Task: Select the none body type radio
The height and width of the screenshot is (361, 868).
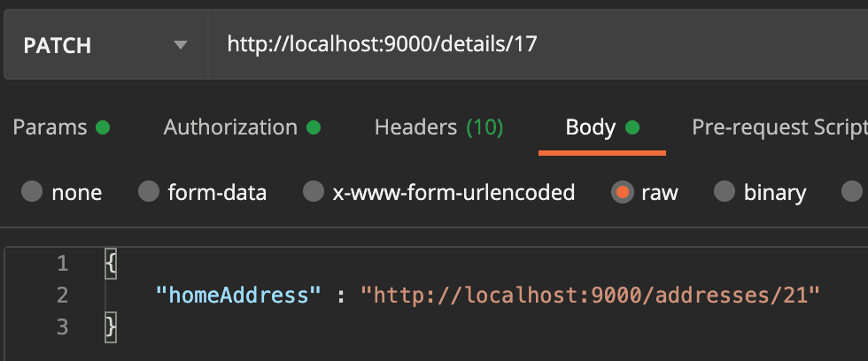Action: (x=32, y=192)
